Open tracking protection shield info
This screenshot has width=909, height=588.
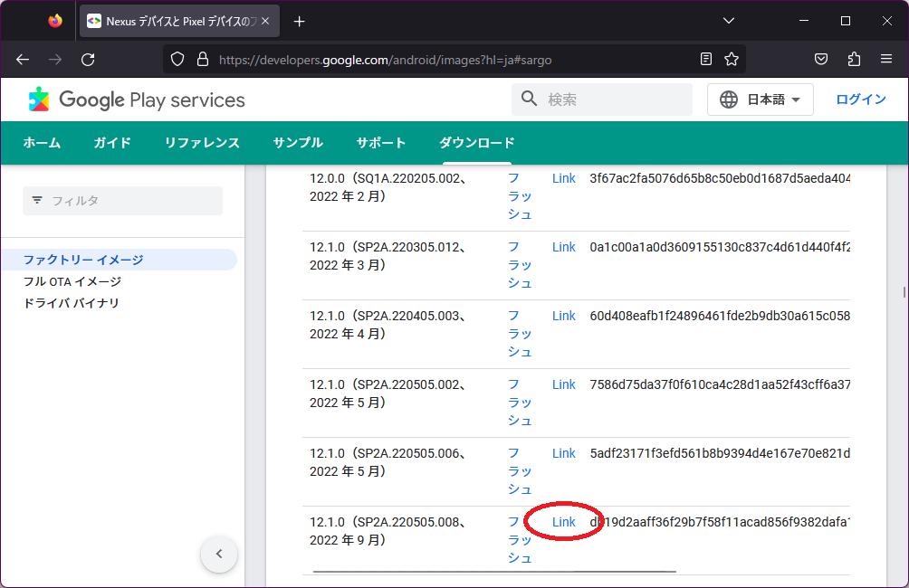(x=177, y=59)
